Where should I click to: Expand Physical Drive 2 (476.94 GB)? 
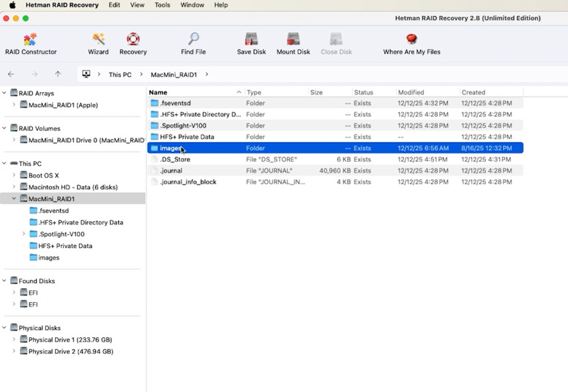click(14, 351)
